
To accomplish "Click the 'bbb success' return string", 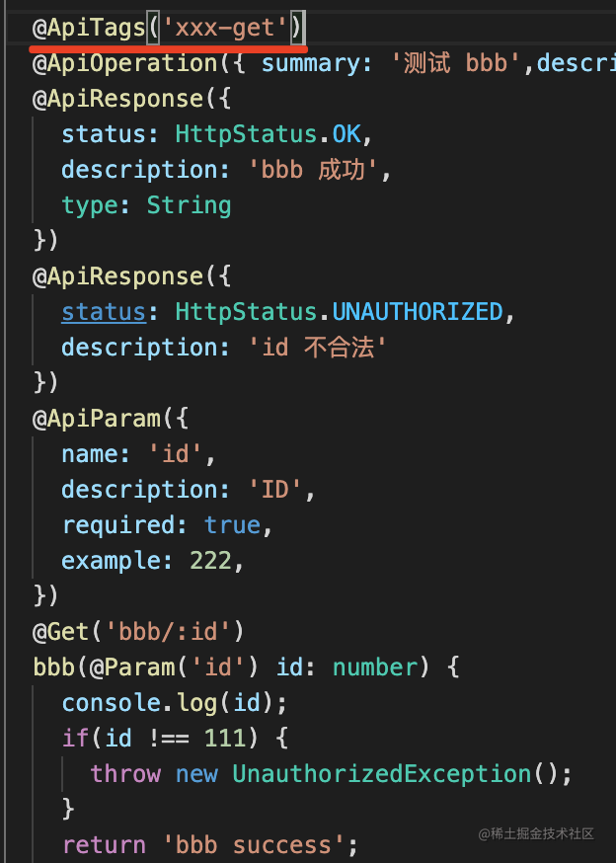I will pos(253,844).
